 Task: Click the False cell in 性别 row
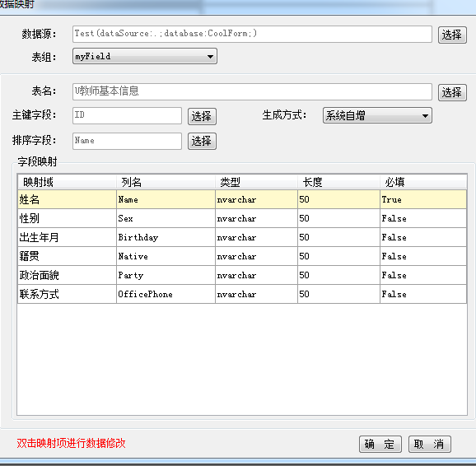[423, 218]
